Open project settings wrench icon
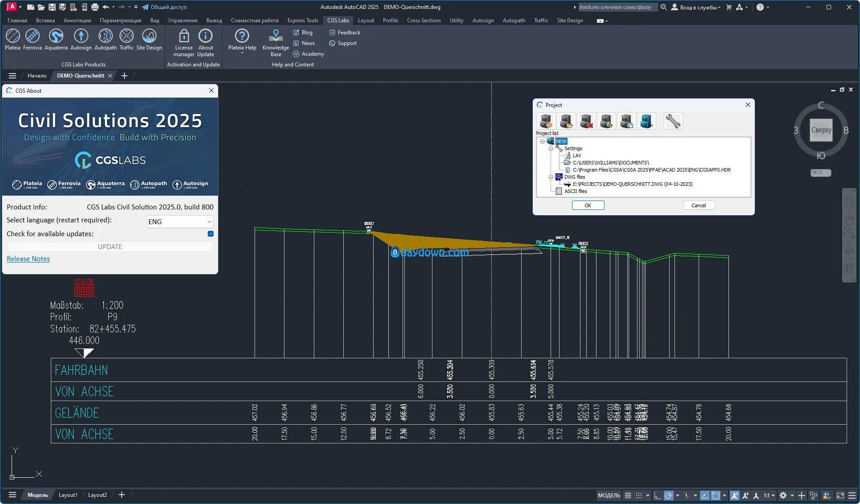 (673, 121)
